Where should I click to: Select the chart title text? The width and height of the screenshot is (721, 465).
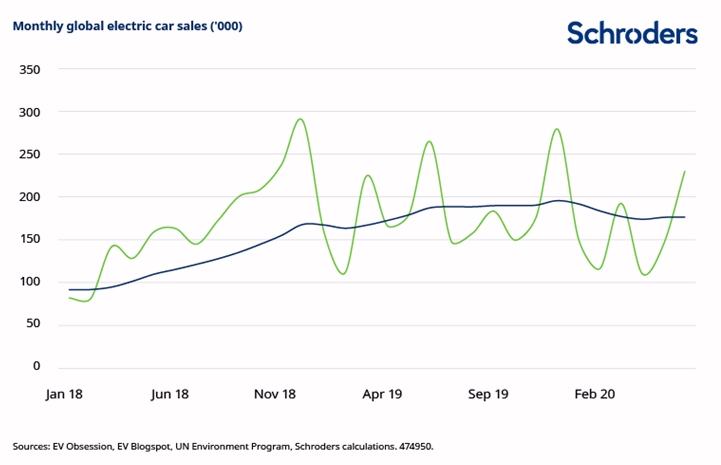[x=127, y=26]
